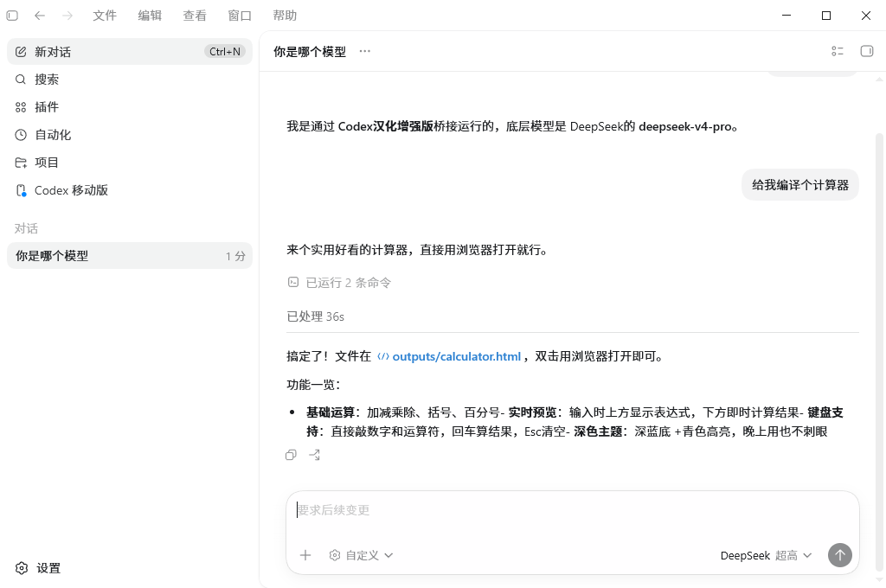Go back with the left arrow

(40, 16)
